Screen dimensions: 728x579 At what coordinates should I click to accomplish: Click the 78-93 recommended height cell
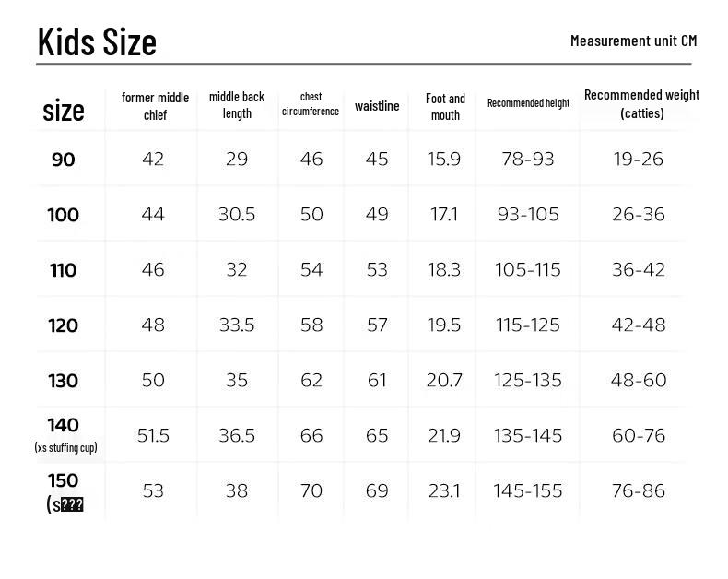[x=528, y=160]
